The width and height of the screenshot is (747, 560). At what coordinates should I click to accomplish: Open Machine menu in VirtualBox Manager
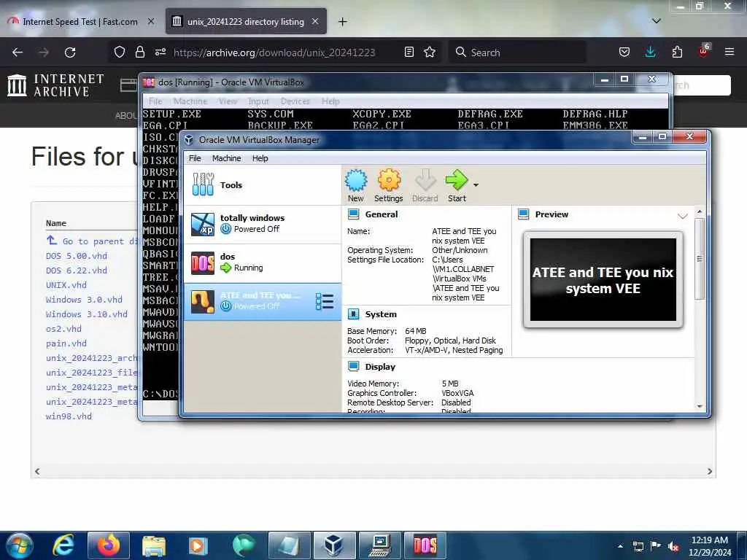point(226,158)
